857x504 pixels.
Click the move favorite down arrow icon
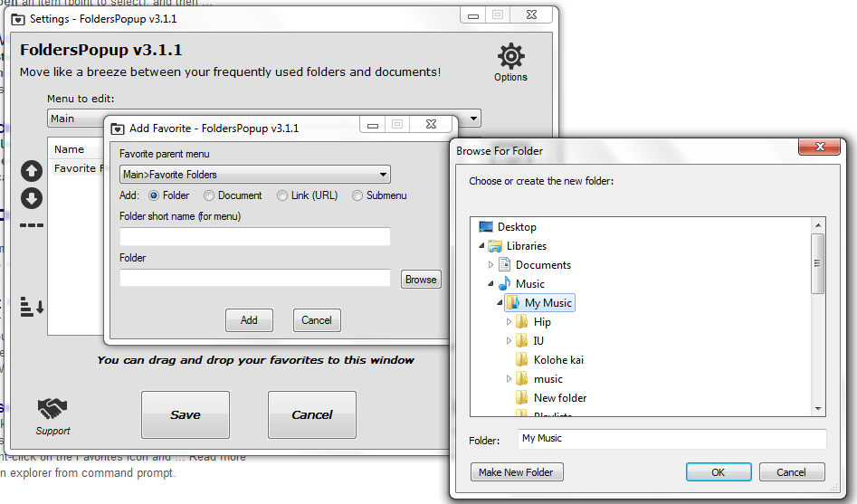[x=32, y=198]
